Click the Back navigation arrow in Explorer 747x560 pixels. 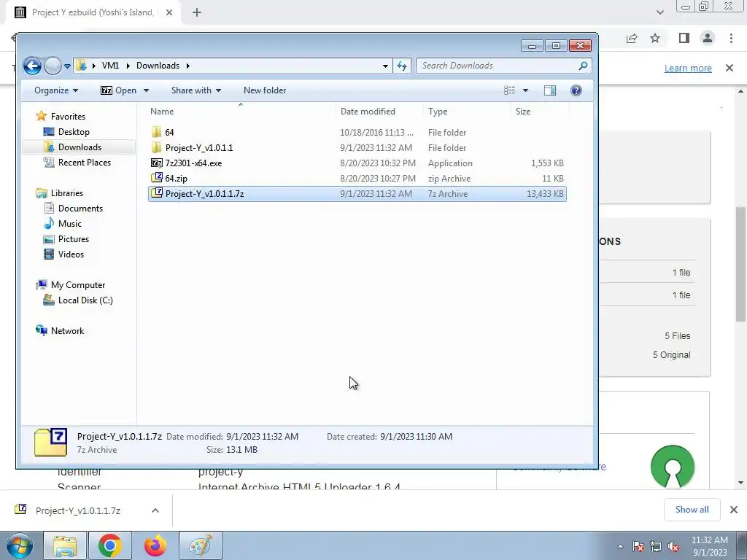(32, 66)
